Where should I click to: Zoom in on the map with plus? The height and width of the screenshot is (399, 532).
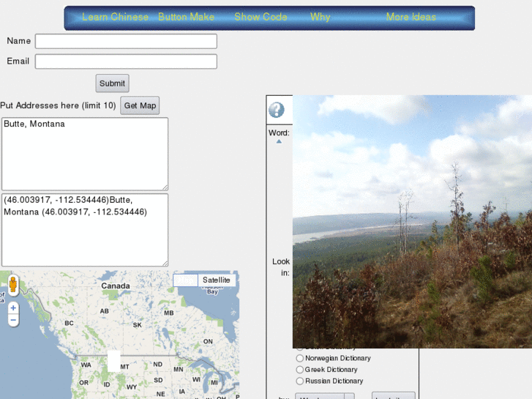tap(13, 308)
